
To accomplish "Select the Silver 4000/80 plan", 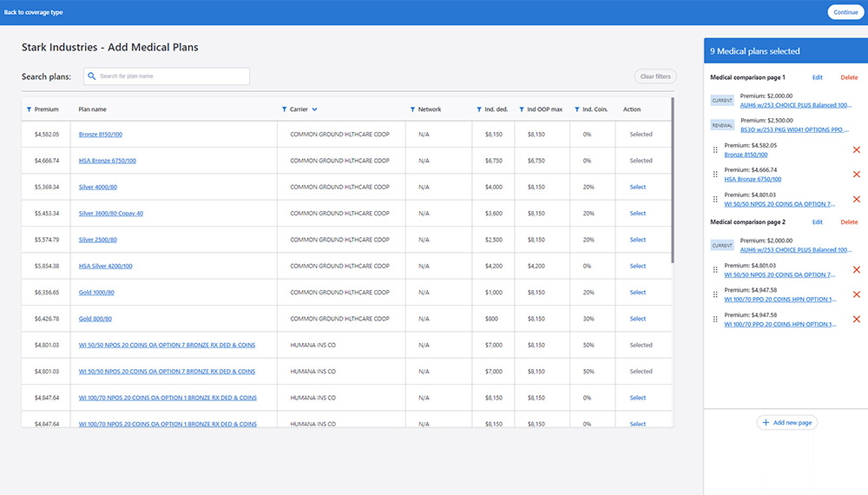I will pyautogui.click(x=638, y=188).
